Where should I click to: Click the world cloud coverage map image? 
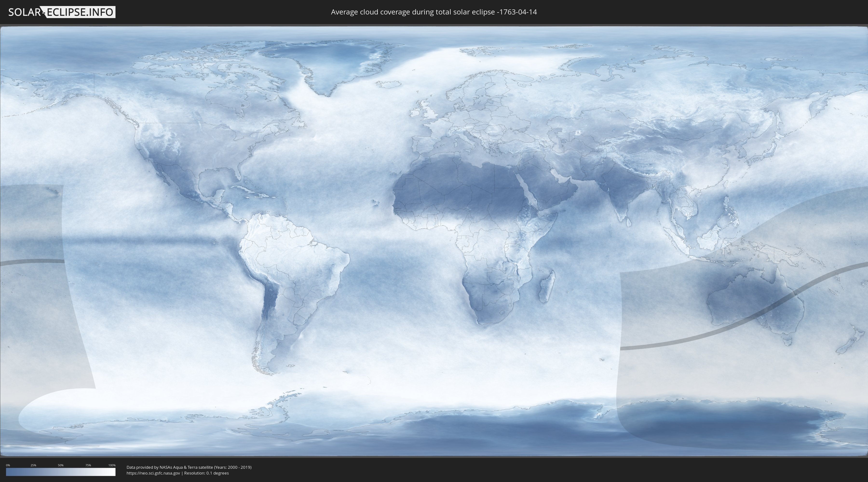tap(434, 241)
